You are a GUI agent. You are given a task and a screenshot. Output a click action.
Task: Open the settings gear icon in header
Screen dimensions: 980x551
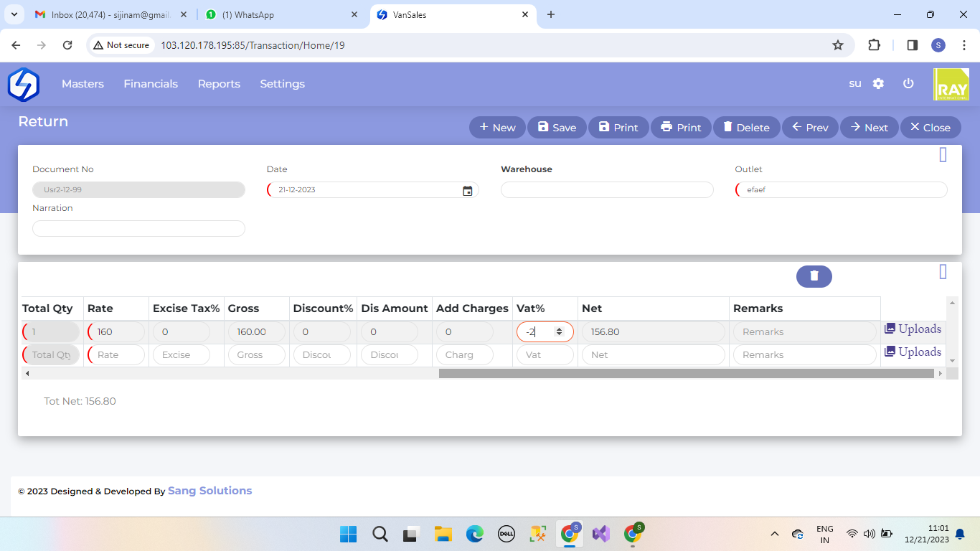click(878, 83)
